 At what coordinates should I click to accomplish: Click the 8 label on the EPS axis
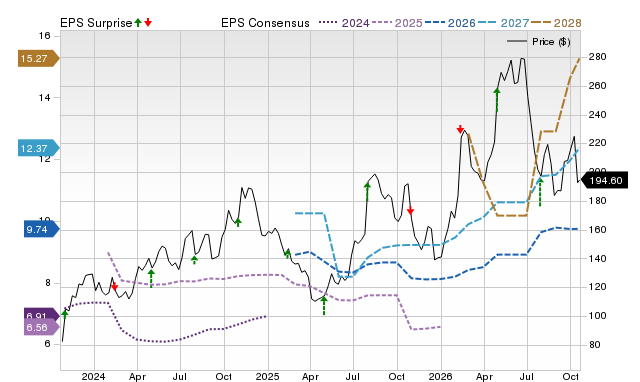tap(48, 283)
